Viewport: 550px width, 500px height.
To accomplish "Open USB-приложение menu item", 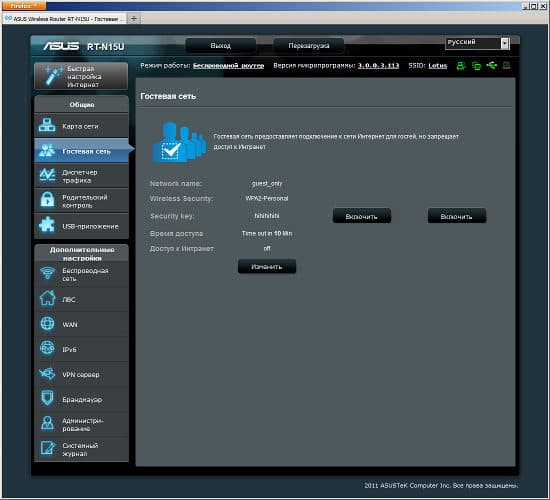I will (x=81, y=226).
